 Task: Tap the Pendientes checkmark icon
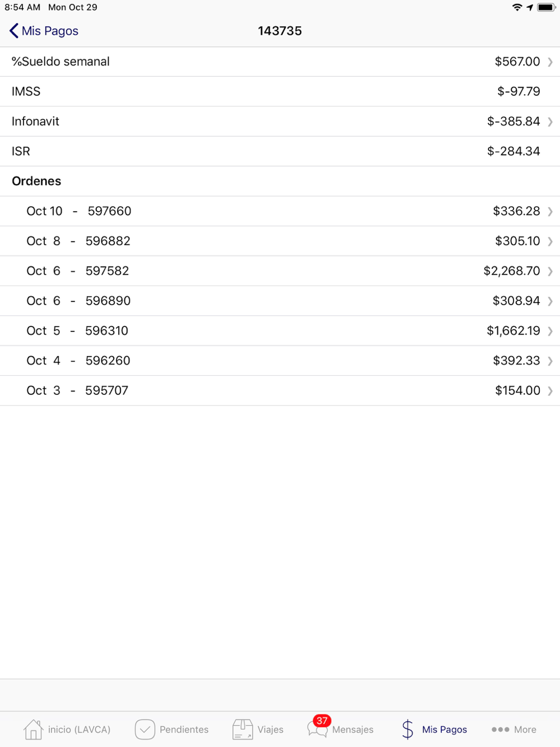point(145,729)
